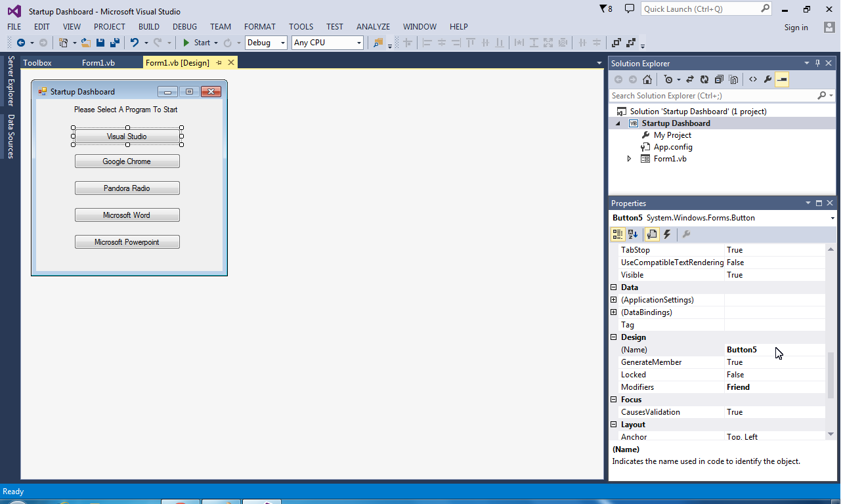The width and height of the screenshot is (841, 504).
Task: Expand the (DataBindings) property
Action: [614, 312]
